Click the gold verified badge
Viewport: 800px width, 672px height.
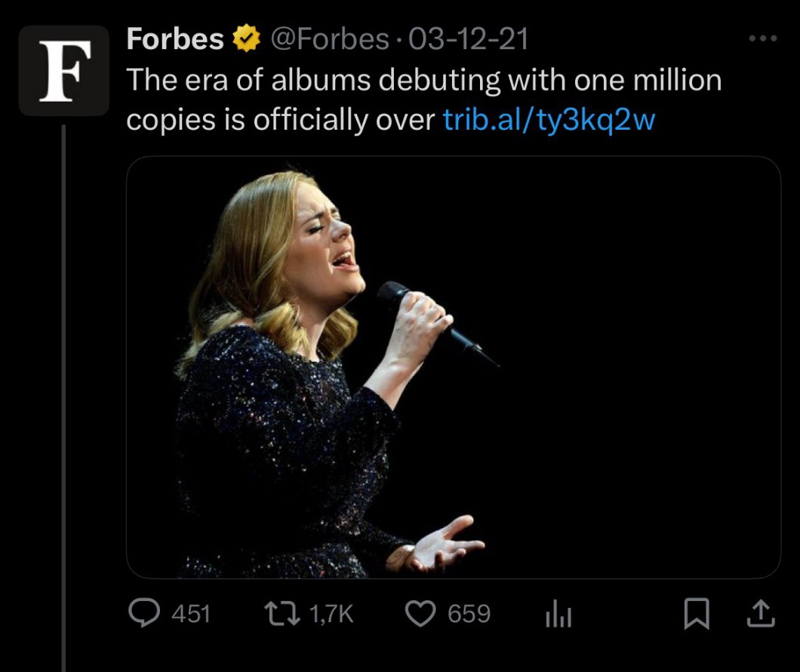tap(246, 39)
